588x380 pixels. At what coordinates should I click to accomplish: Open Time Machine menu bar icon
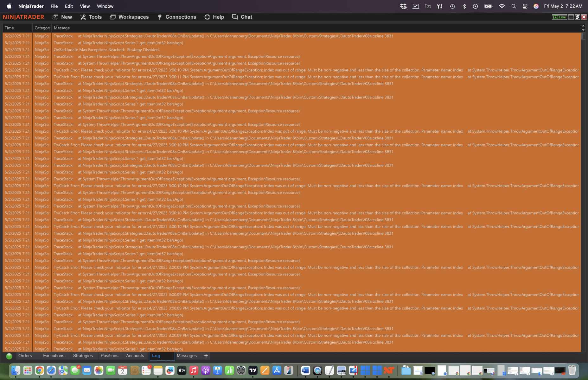click(x=452, y=6)
